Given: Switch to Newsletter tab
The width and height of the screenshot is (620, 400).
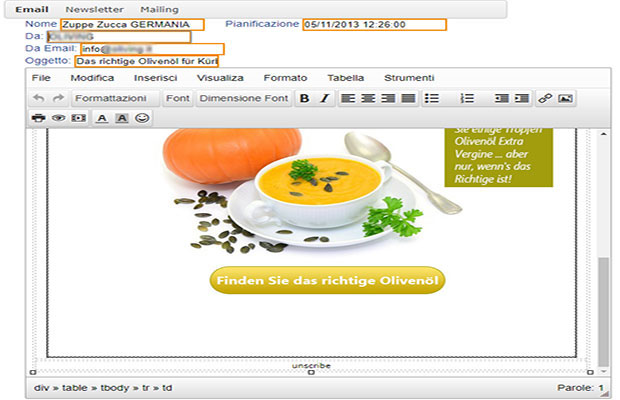Looking at the screenshot, I should coord(95,9).
